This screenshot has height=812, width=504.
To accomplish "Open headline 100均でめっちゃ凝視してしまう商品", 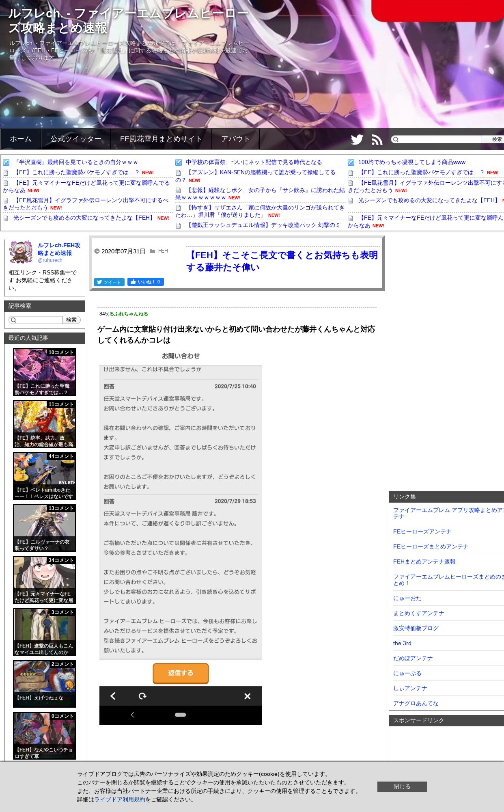I will [x=411, y=162].
